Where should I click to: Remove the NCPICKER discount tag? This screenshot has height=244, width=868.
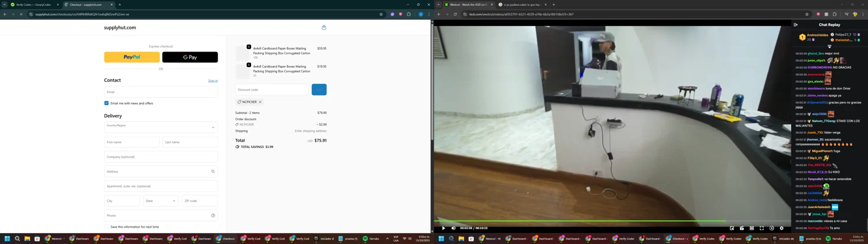click(x=260, y=102)
